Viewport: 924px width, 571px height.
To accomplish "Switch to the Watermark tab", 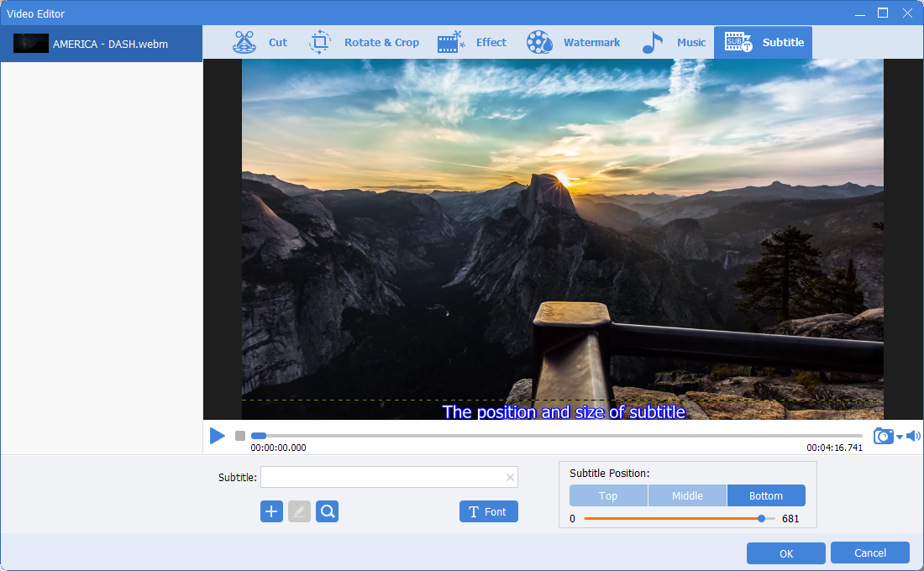I will pyautogui.click(x=574, y=43).
